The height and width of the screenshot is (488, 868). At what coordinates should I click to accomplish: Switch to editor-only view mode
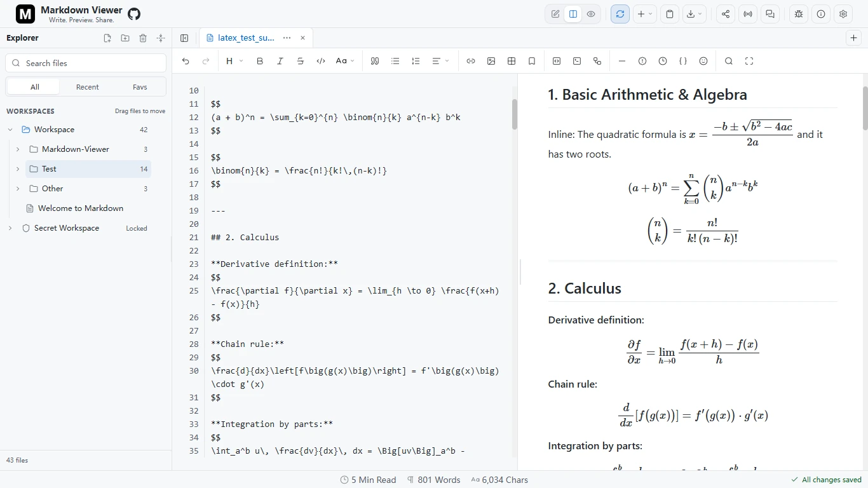555,14
